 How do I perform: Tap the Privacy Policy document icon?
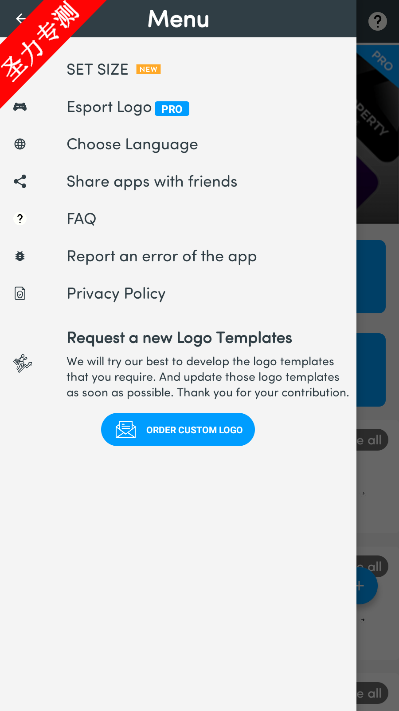tap(19, 293)
